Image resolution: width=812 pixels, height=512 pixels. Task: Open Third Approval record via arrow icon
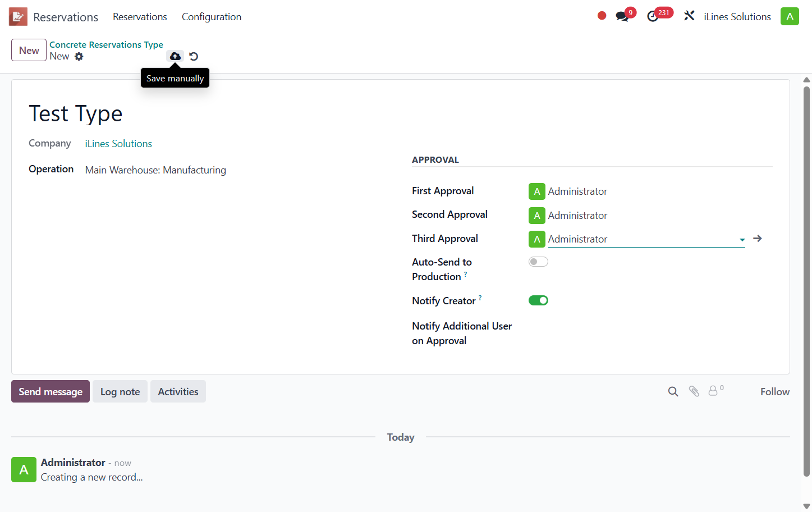[x=758, y=239]
